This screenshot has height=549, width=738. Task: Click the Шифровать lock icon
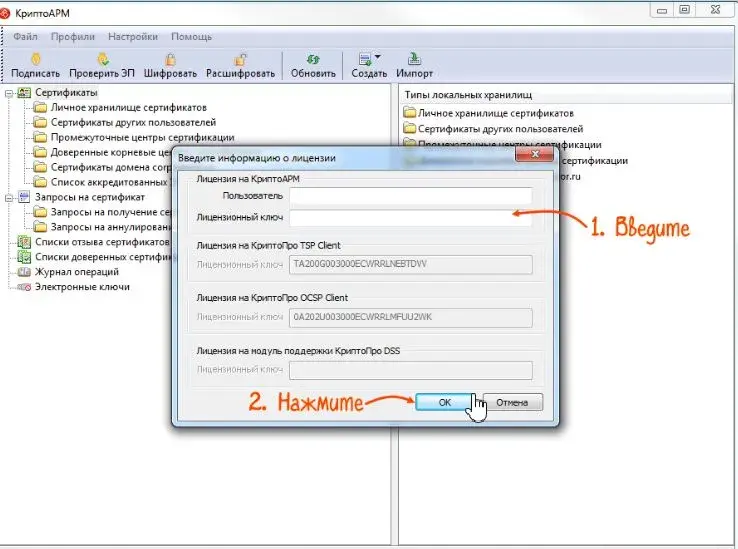pos(170,59)
